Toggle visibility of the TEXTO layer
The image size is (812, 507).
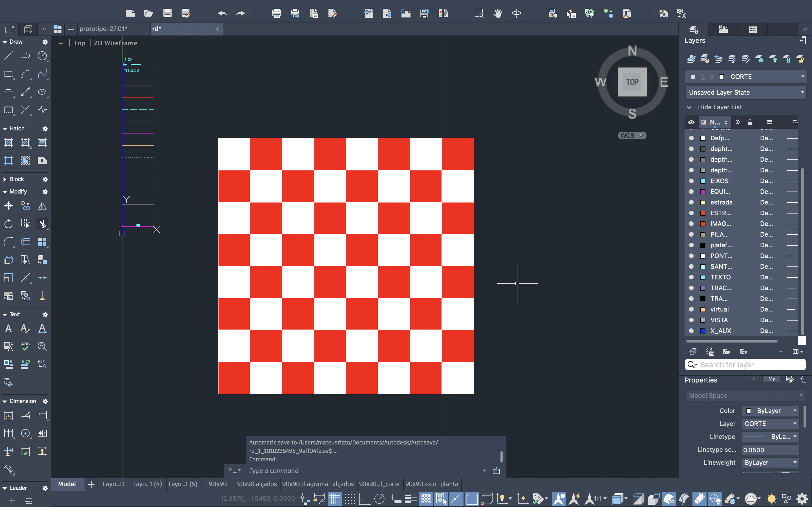click(691, 277)
